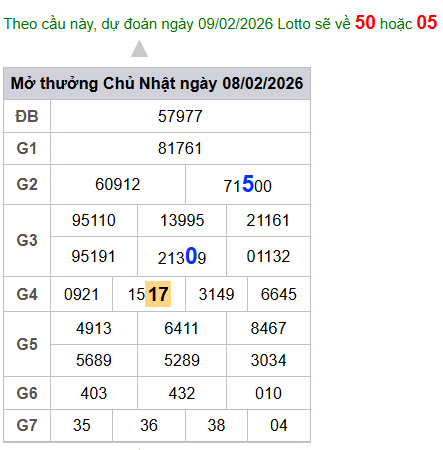Click G5 number 3034
The width and height of the screenshot is (443, 450).
click(x=268, y=360)
